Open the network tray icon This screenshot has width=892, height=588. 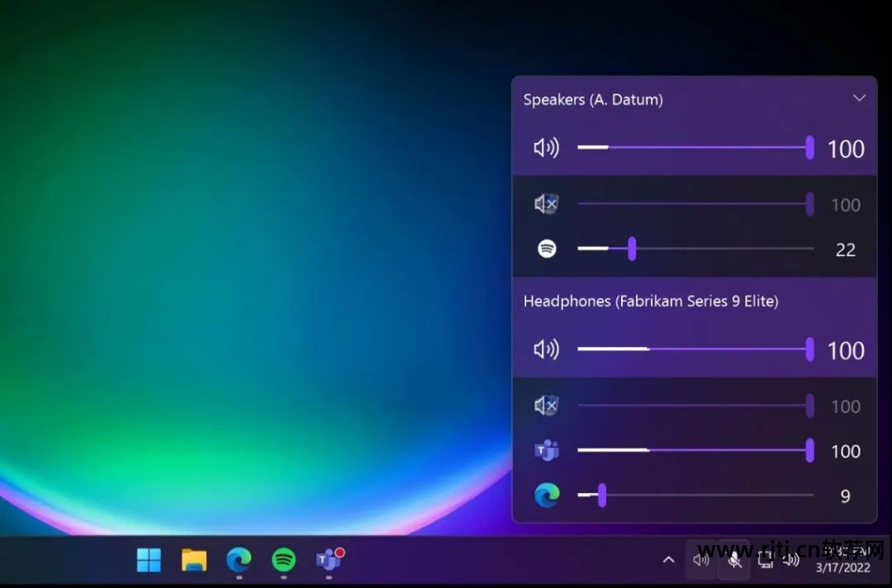click(766, 560)
